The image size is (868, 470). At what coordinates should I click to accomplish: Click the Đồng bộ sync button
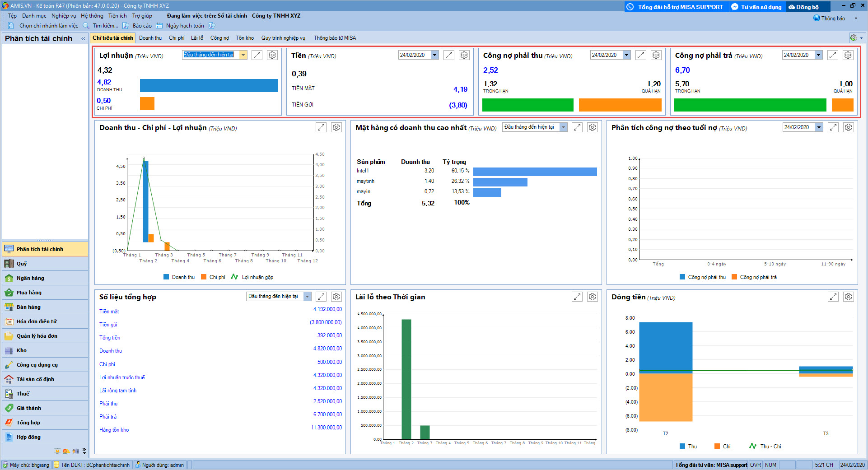[807, 7]
